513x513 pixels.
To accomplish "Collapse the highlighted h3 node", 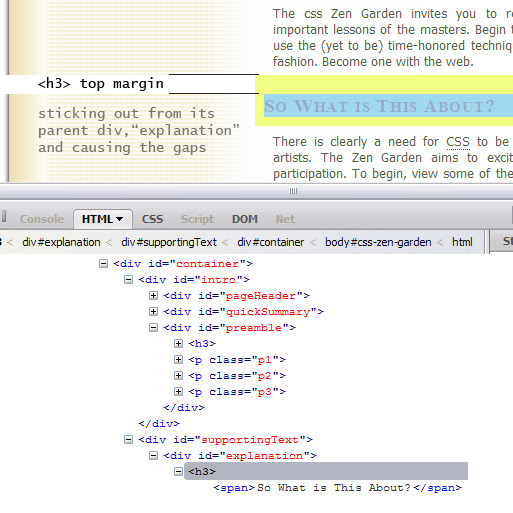I will 178,471.
